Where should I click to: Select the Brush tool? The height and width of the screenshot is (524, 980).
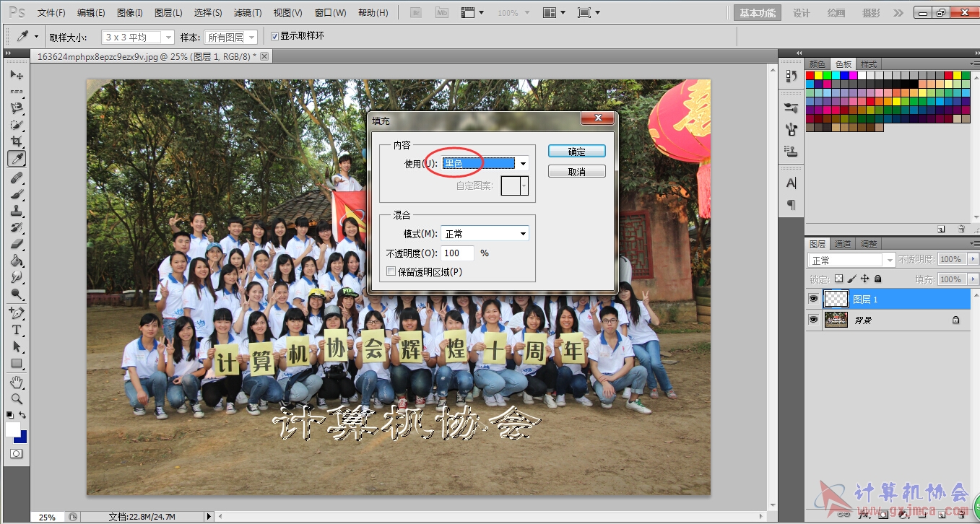point(17,194)
